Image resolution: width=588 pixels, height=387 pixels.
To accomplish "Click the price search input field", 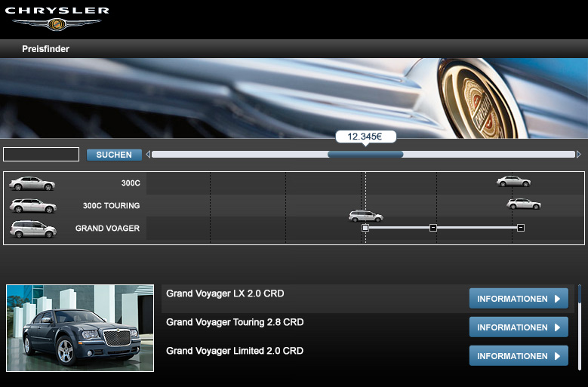I will tap(42, 155).
